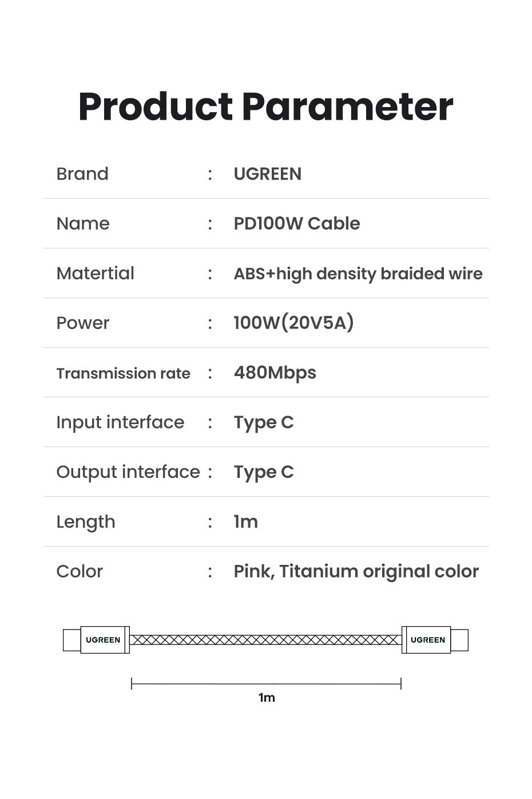This screenshot has height=799, width=532.
Task: Click the 1m value in Length row
Action: tap(245, 522)
